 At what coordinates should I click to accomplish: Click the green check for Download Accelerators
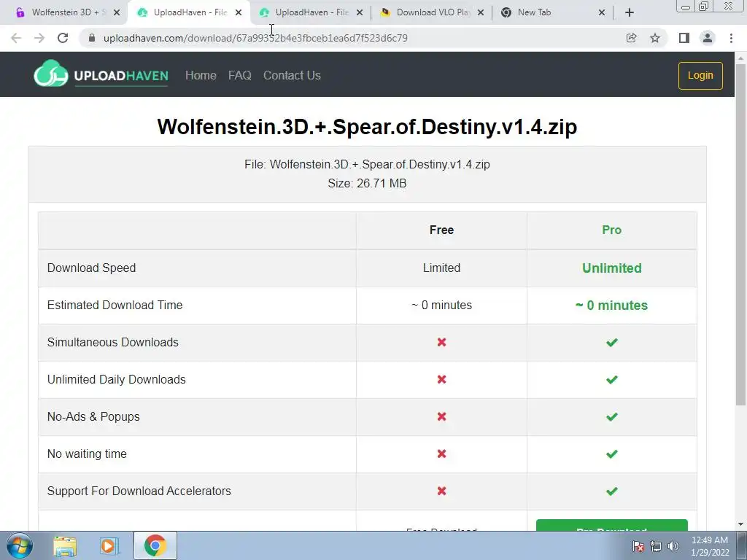point(612,491)
